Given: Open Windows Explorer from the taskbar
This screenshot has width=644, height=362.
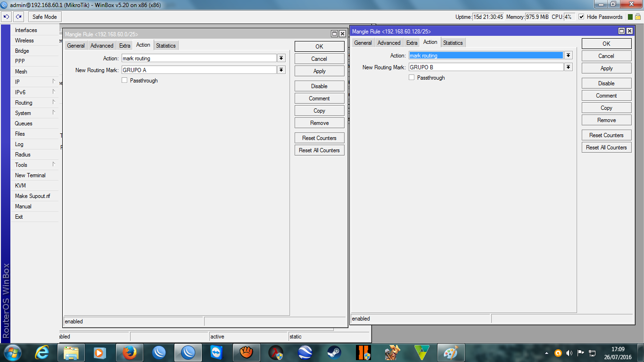Looking at the screenshot, I should pos(71,353).
